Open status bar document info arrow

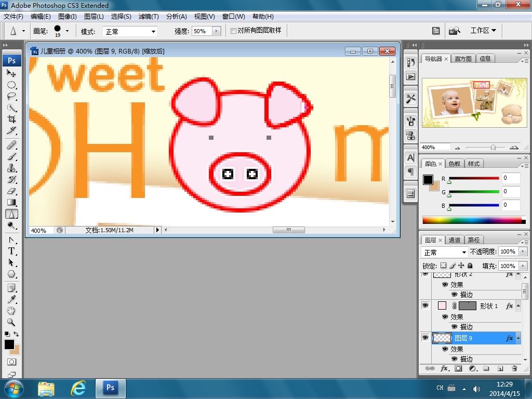click(157, 230)
